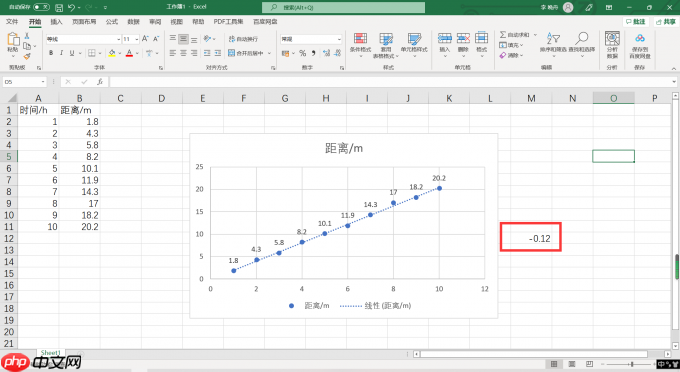Open the Quick Access Toolbar customize arrow
This screenshot has height=372, width=680.
coord(105,8)
